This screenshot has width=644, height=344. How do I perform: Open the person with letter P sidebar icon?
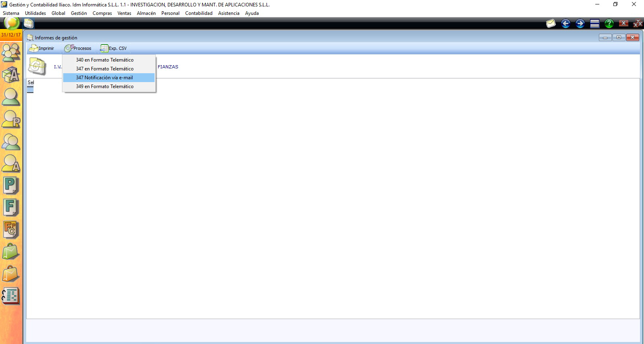(11, 119)
